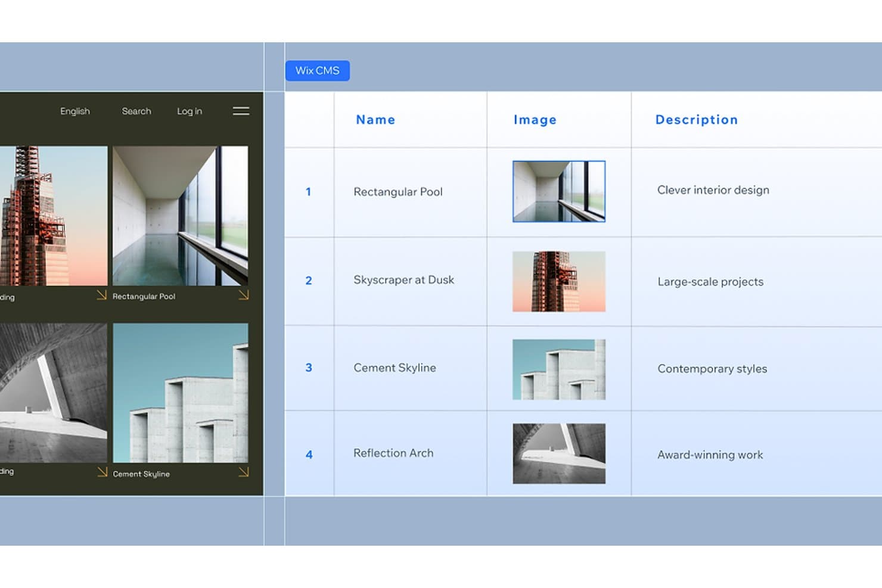Select the Name column header
This screenshot has width=882, height=588.
point(375,119)
